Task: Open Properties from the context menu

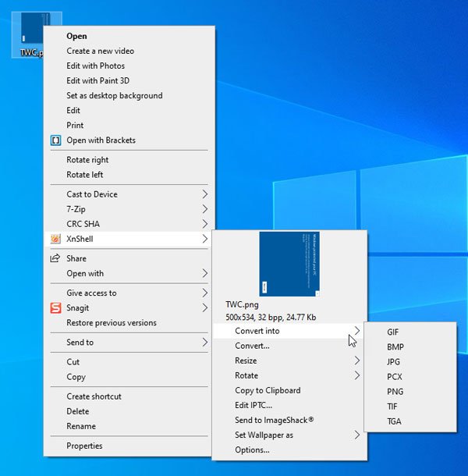Action: 84,446
